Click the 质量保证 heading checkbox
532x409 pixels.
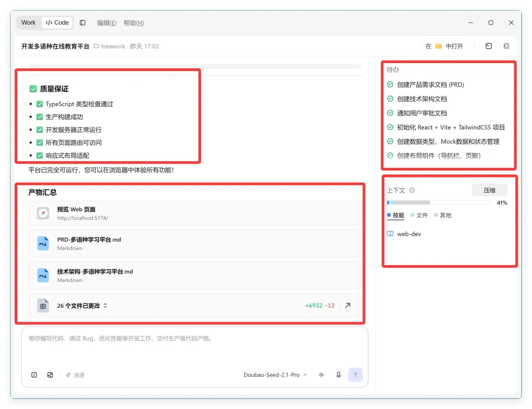[x=33, y=89]
